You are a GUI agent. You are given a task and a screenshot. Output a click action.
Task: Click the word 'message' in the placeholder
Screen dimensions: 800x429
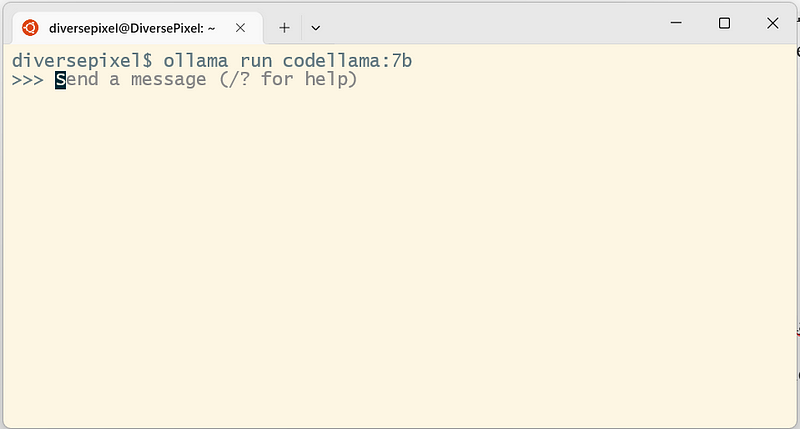point(168,81)
